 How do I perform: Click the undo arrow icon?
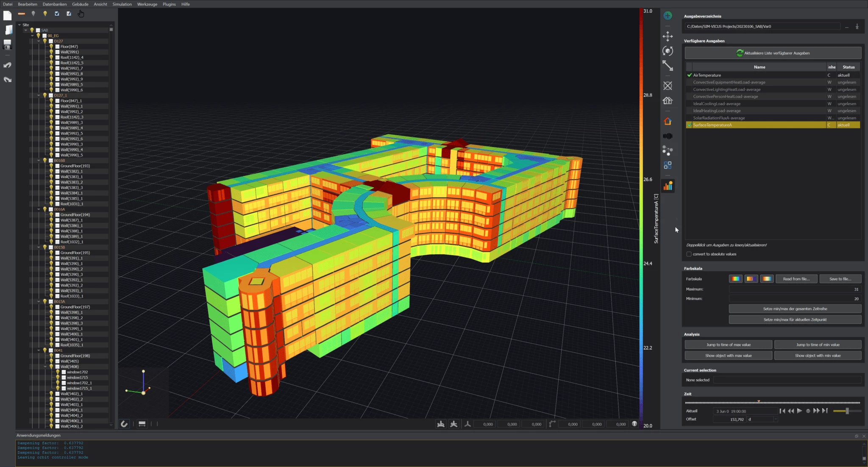7,65
